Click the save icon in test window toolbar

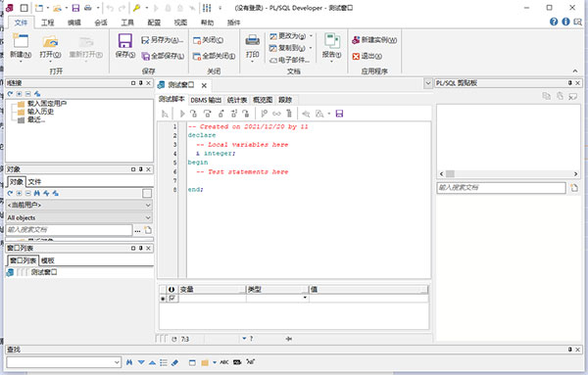point(339,114)
